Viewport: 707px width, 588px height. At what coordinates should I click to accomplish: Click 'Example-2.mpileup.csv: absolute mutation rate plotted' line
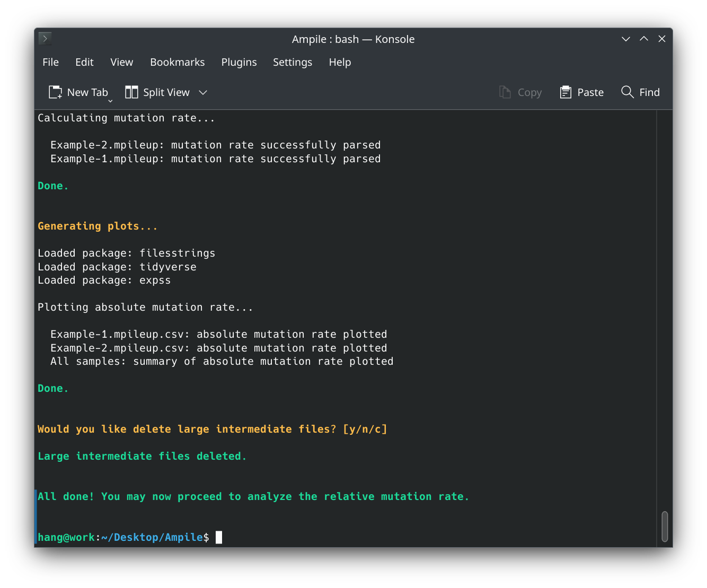point(218,348)
